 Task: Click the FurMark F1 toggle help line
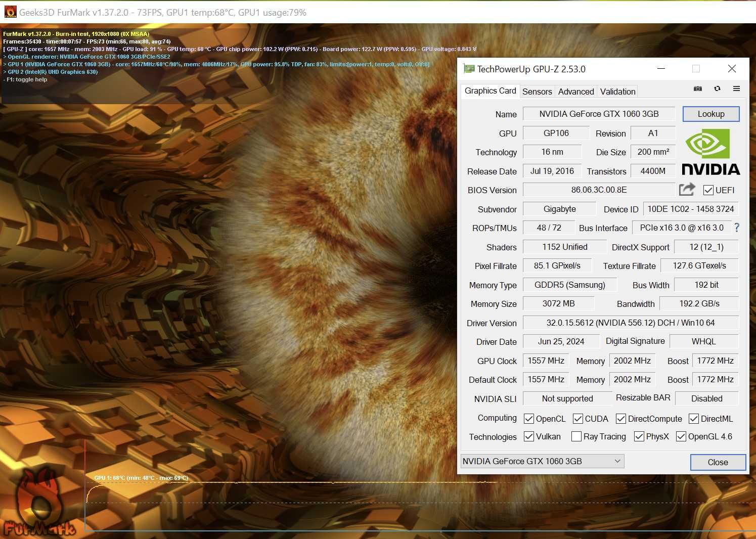25,79
